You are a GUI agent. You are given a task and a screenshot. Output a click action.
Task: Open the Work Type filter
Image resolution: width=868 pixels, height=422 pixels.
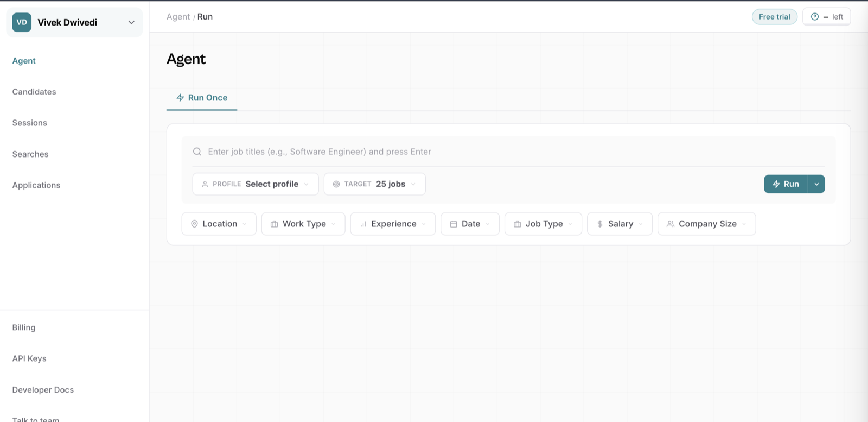coord(303,224)
